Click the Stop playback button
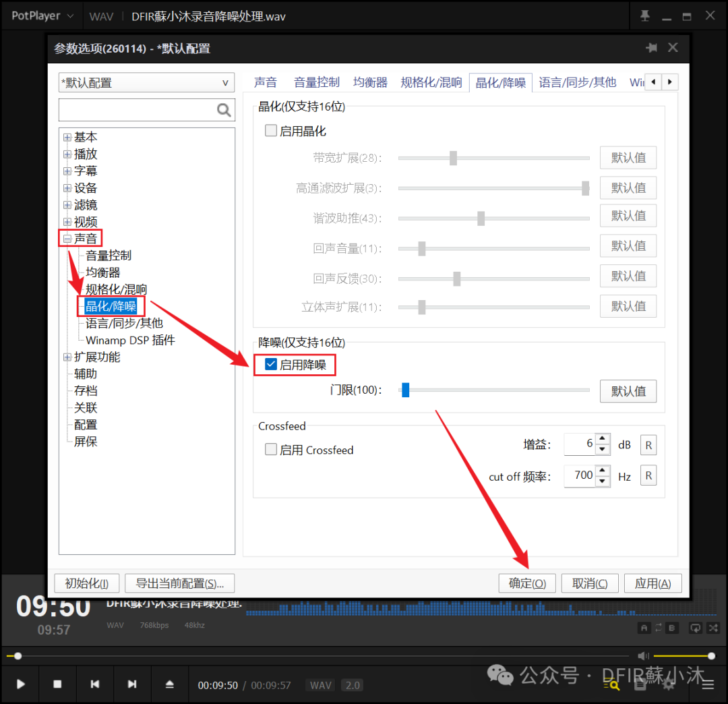The width and height of the screenshot is (728, 704). (x=57, y=684)
